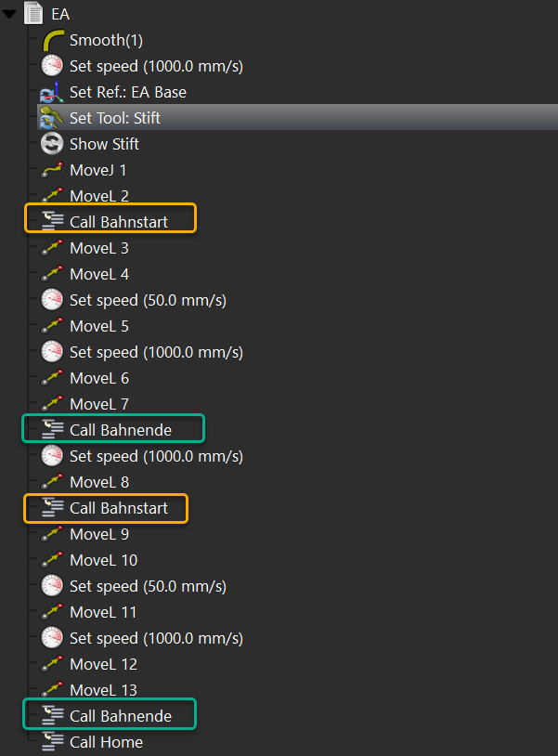Click the Show Stift icon
Viewport: 558px width, 756px height.
coord(52,145)
